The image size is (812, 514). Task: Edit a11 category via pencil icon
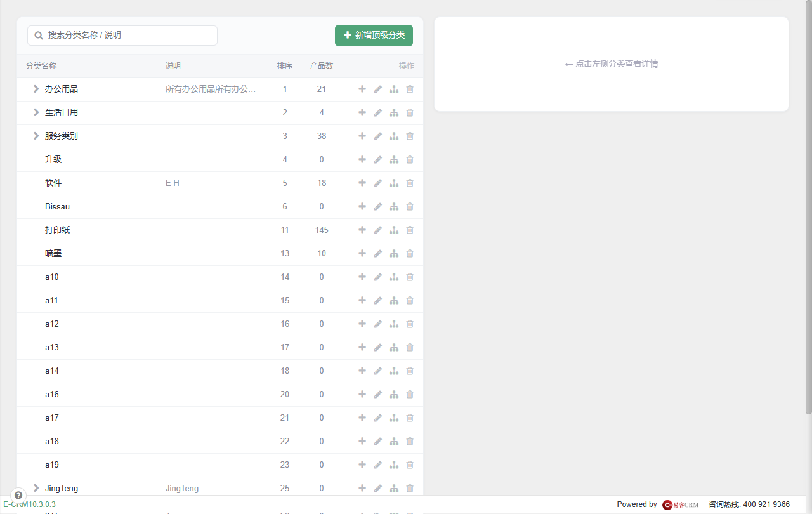click(378, 300)
